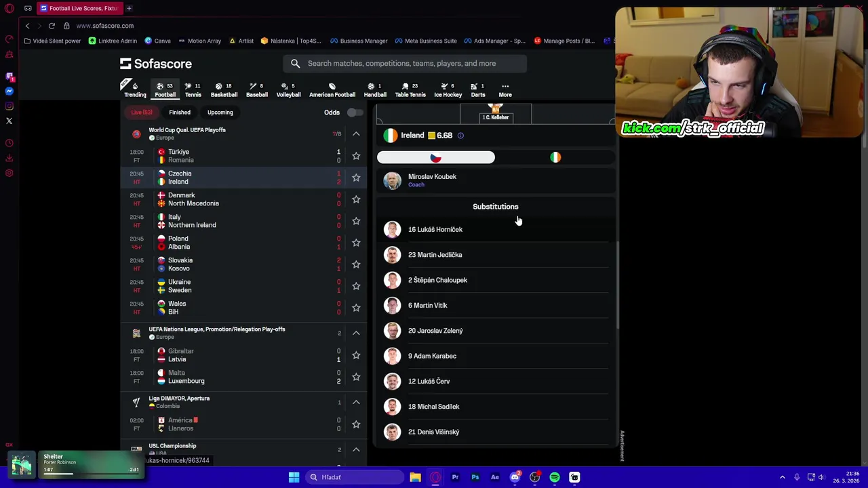
Task: Open coach Miroslav Koubek profile
Action: (496, 180)
